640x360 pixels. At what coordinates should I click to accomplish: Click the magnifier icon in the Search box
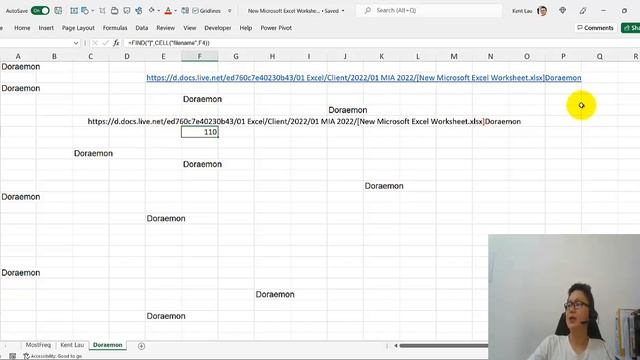coord(368,10)
